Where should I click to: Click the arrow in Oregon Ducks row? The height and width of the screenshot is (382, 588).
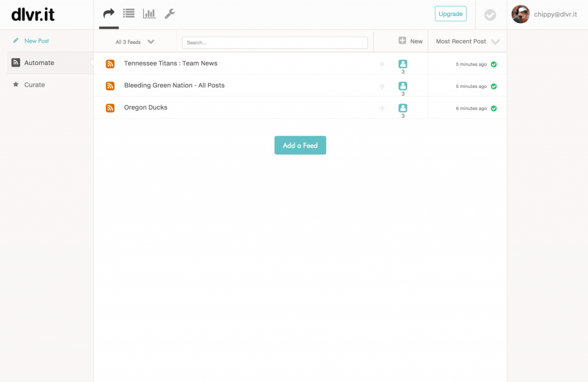382,109
